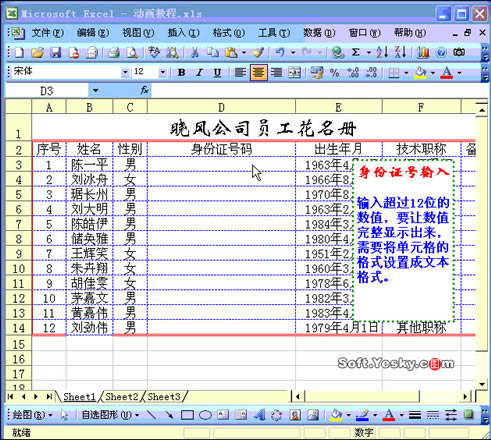Screen dimensions: 491x440
Task: Toggle Center alignment
Action: point(259,72)
